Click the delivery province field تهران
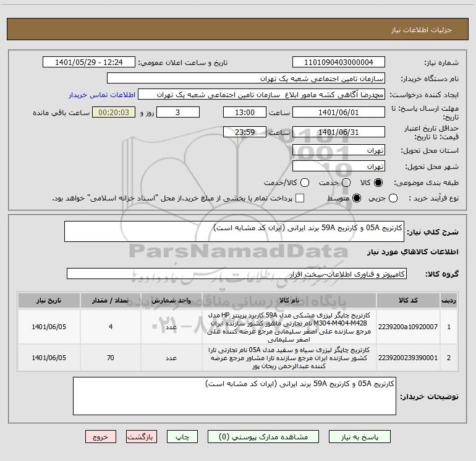 (x=339, y=150)
